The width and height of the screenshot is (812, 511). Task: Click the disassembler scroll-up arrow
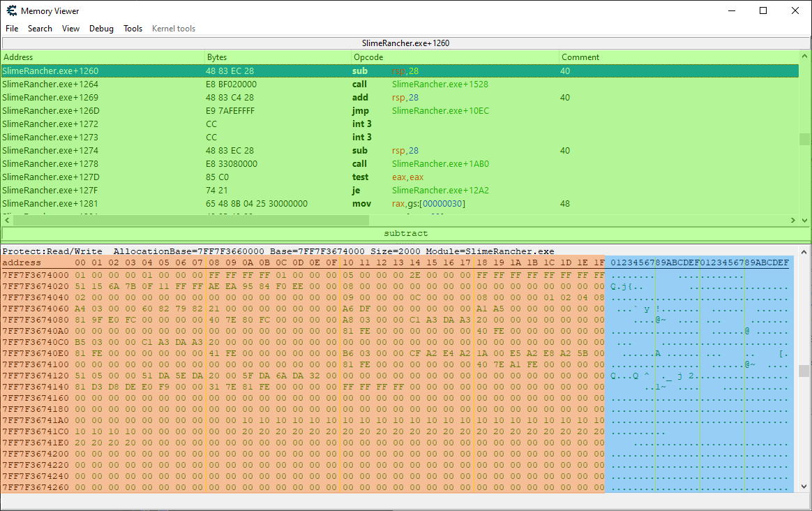point(804,57)
